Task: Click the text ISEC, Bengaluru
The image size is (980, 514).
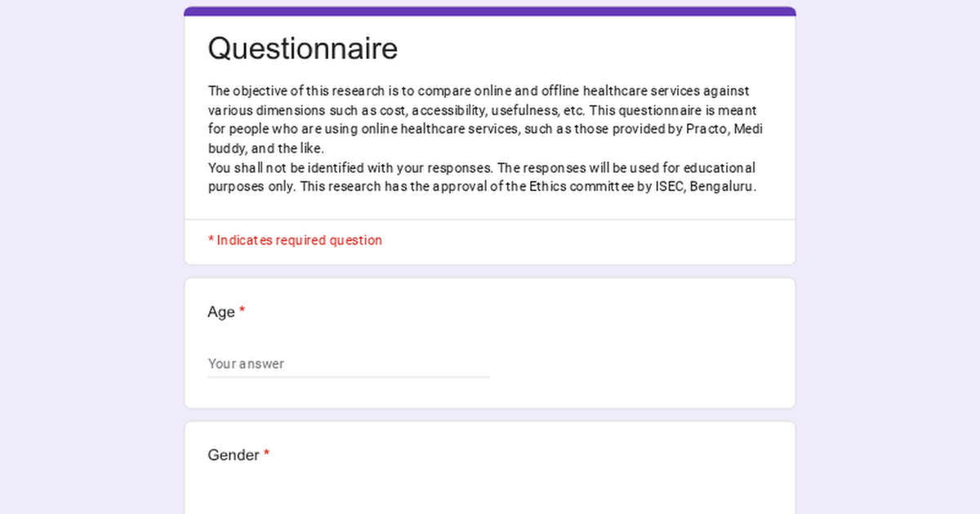Action: tap(706, 186)
